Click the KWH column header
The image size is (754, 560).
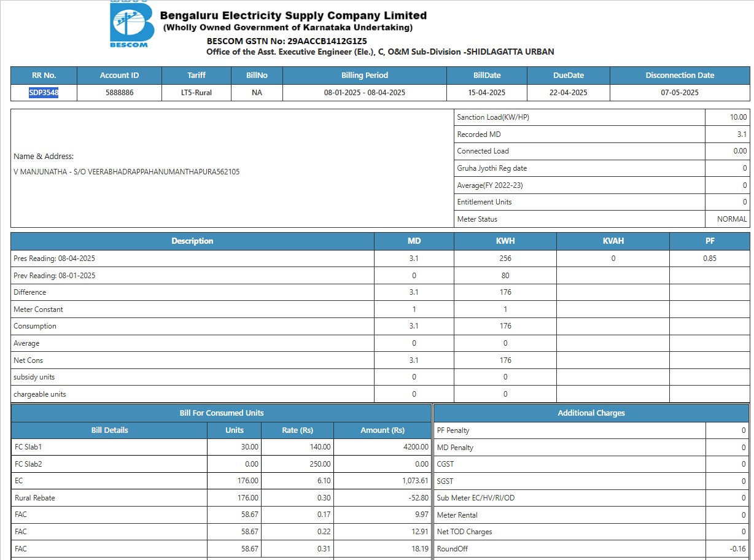(505, 241)
